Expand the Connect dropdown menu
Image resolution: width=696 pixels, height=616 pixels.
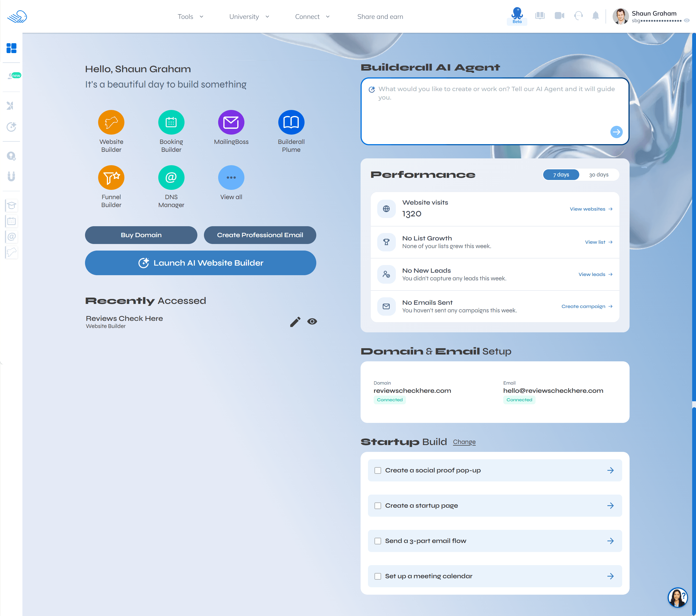pos(312,17)
